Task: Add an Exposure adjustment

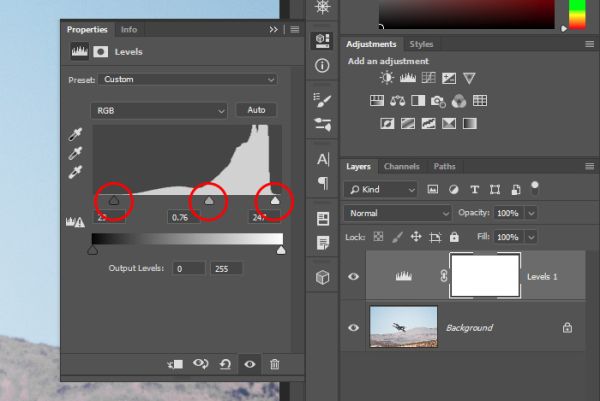Action: coord(448,78)
